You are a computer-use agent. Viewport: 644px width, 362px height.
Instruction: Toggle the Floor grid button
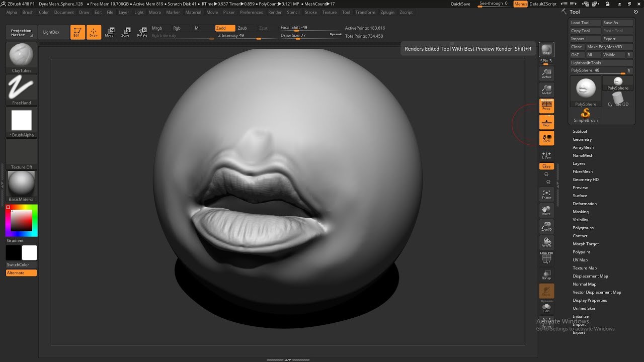pyautogui.click(x=546, y=122)
